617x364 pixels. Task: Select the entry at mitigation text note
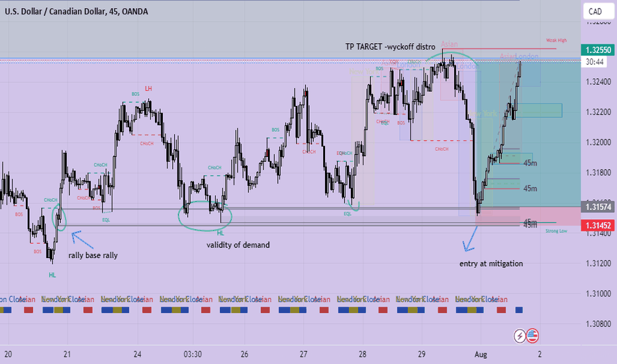(x=491, y=263)
